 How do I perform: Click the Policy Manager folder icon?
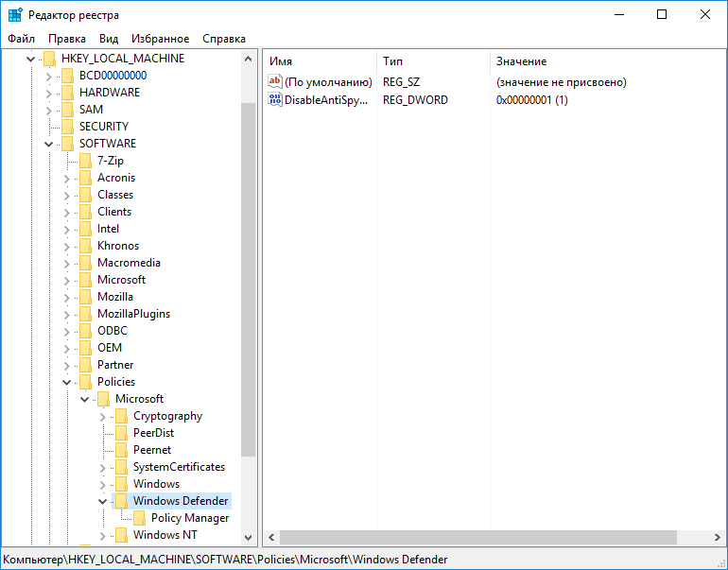click(x=138, y=518)
